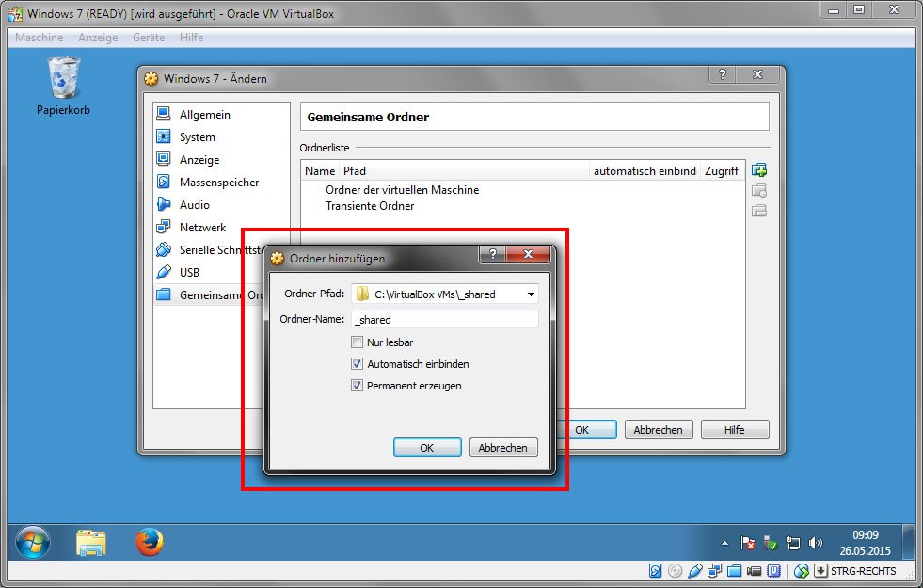
Task: Click the Action Center flag tray icon
Action: 748,543
